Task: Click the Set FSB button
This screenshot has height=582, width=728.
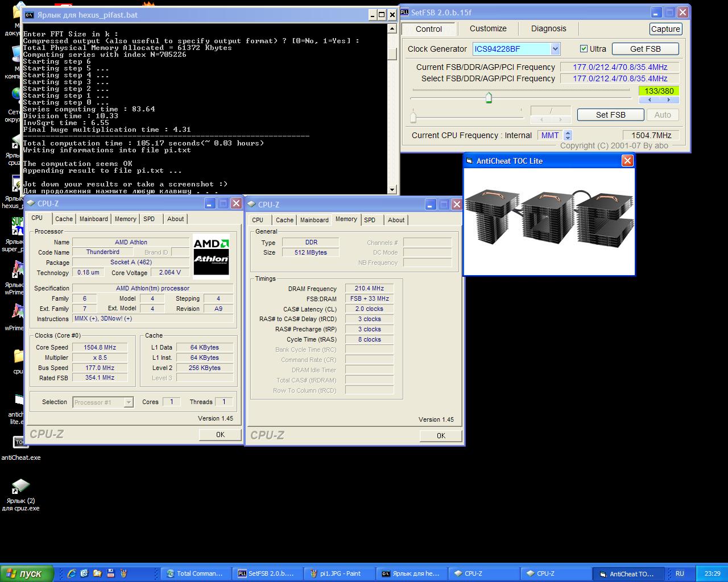Action: [x=611, y=115]
